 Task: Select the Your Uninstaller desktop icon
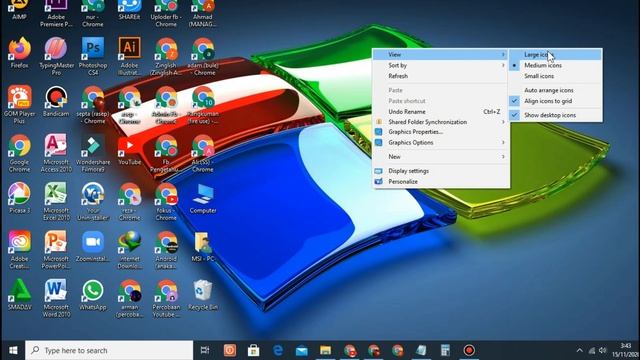pyautogui.click(x=93, y=201)
